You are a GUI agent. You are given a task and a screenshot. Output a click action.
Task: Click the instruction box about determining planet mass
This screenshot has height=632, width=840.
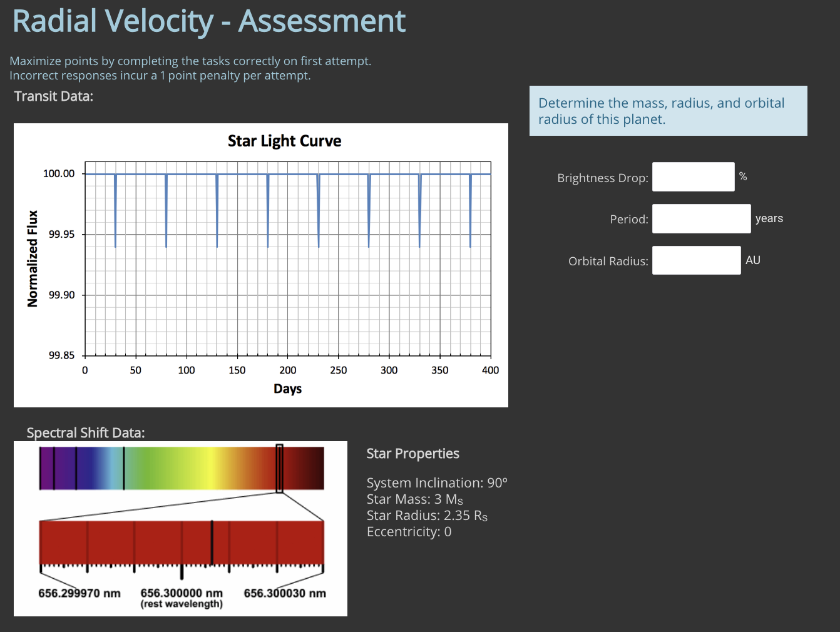click(668, 111)
